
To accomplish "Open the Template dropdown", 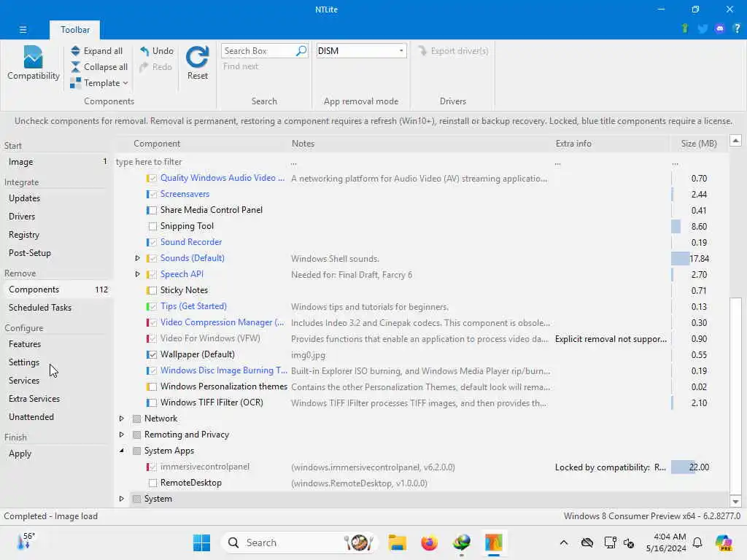I will point(99,83).
